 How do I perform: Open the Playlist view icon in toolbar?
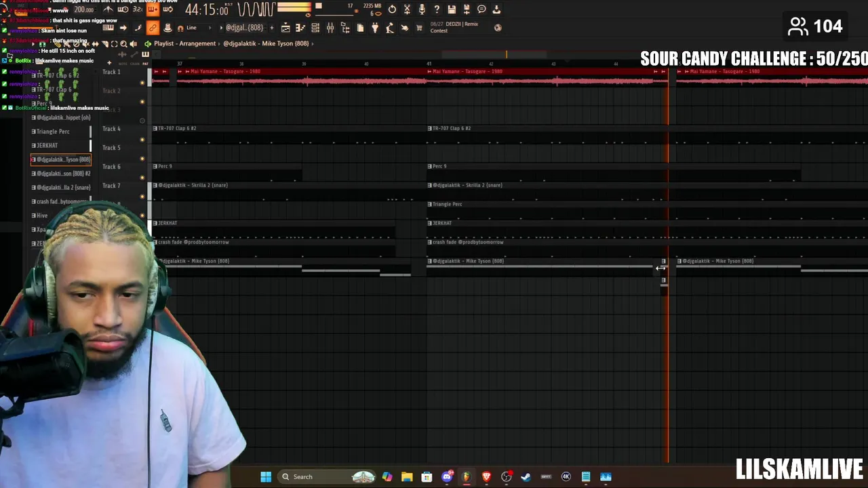click(x=285, y=28)
